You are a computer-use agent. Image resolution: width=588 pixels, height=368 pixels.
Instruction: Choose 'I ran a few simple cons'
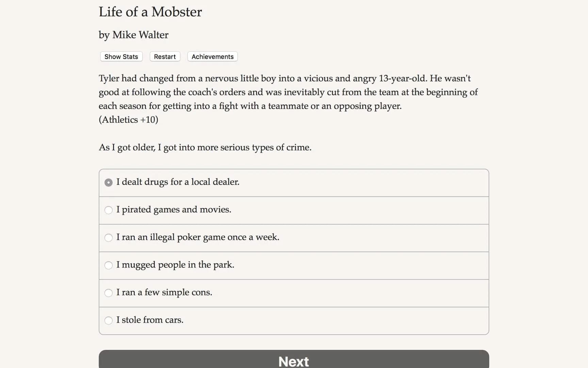point(164,293)
